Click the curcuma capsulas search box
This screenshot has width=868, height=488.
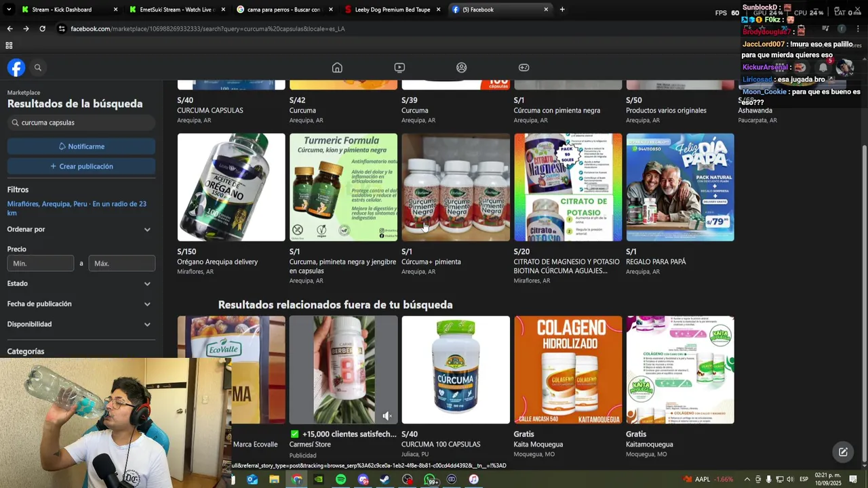click(x=81, y=123)
